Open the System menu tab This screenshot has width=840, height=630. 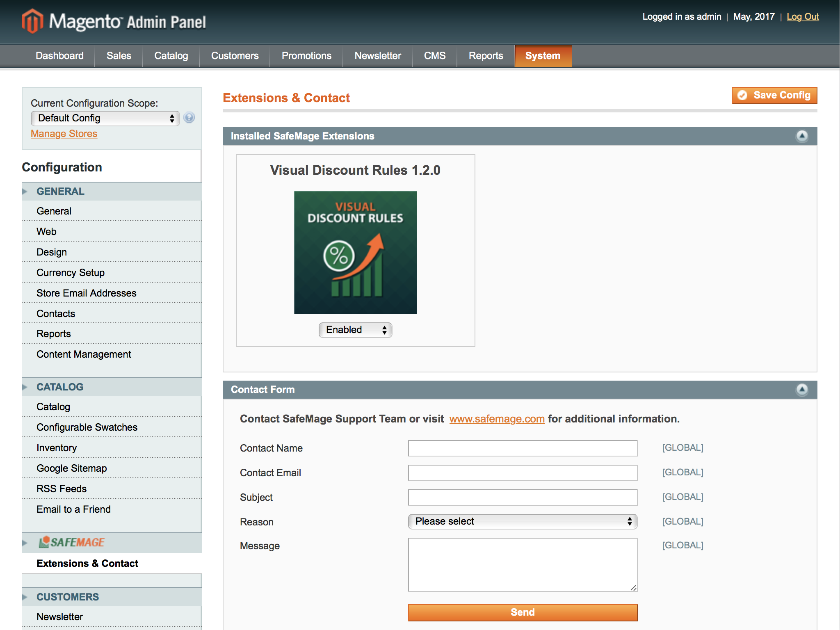tap(543, 56)
